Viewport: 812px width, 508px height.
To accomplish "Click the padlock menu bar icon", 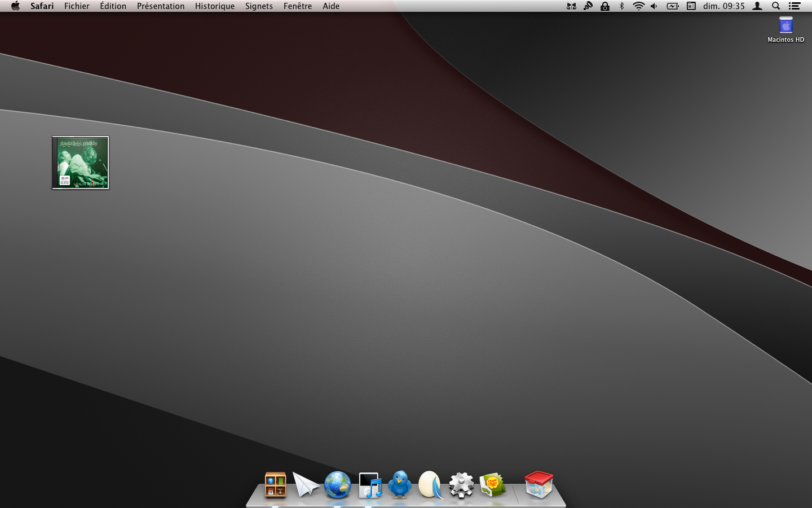I will click(x=605, y=6).
